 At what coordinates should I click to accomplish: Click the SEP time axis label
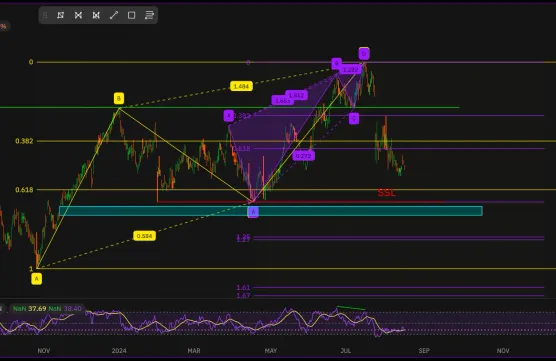[x=424, y=351]
